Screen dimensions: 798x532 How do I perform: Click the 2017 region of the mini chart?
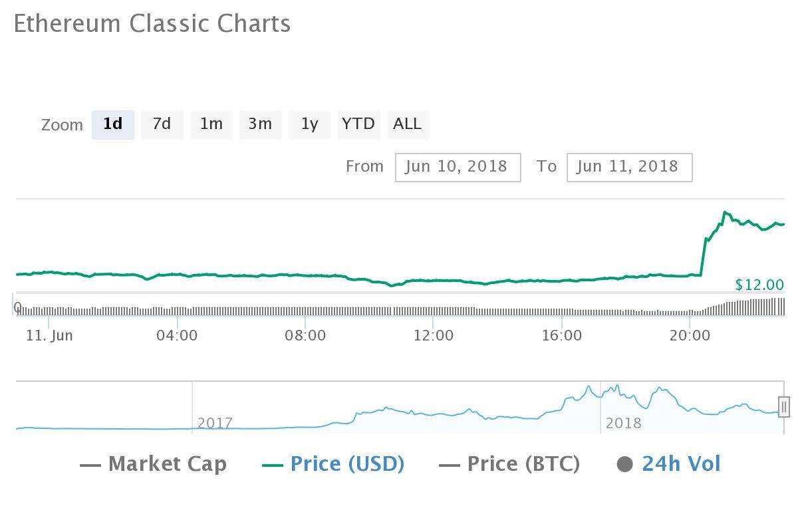point(215,423)
